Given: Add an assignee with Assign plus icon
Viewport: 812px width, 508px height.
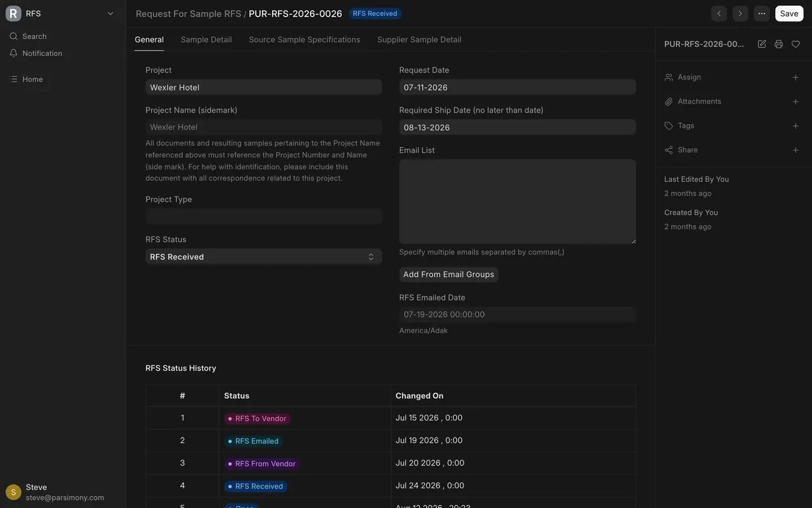Looking at the screenshot, I should [x=796, y=77].
